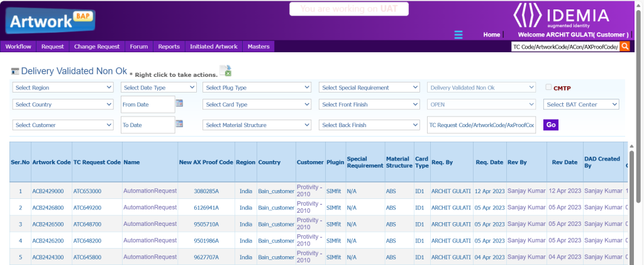Click the Excel export icon

225,70
